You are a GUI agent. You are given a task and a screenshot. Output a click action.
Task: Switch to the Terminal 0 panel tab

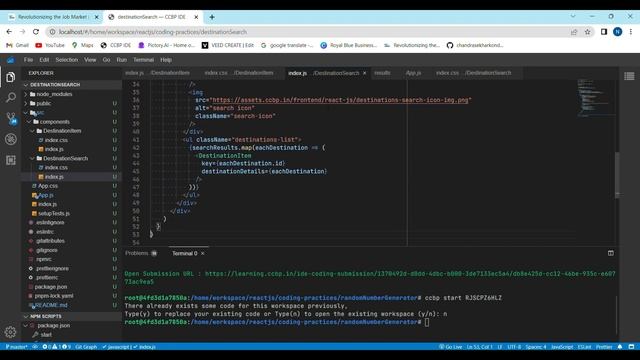coord(184,253)
